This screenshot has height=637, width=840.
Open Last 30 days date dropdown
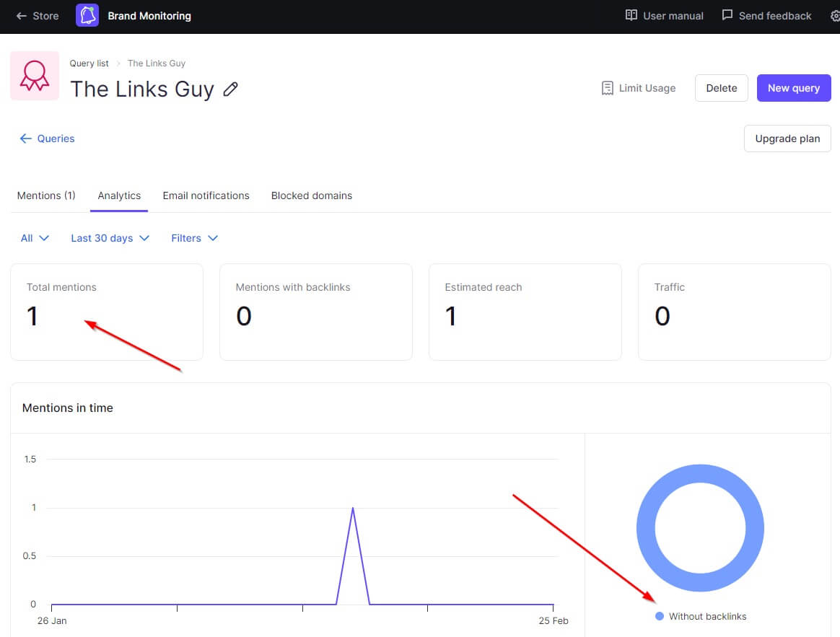click(110, 238)
